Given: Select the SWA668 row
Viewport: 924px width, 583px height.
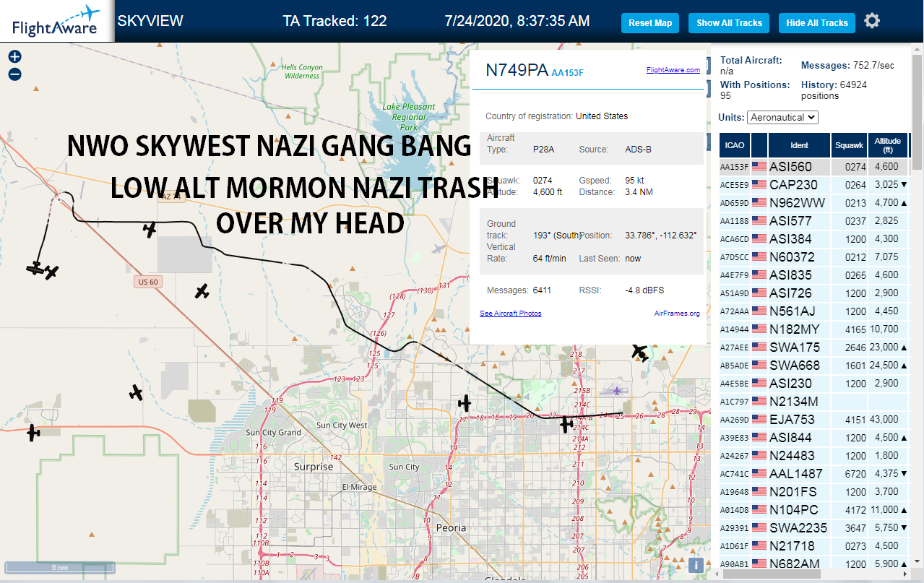Looking at the screenshot, I should coord(814,366).
